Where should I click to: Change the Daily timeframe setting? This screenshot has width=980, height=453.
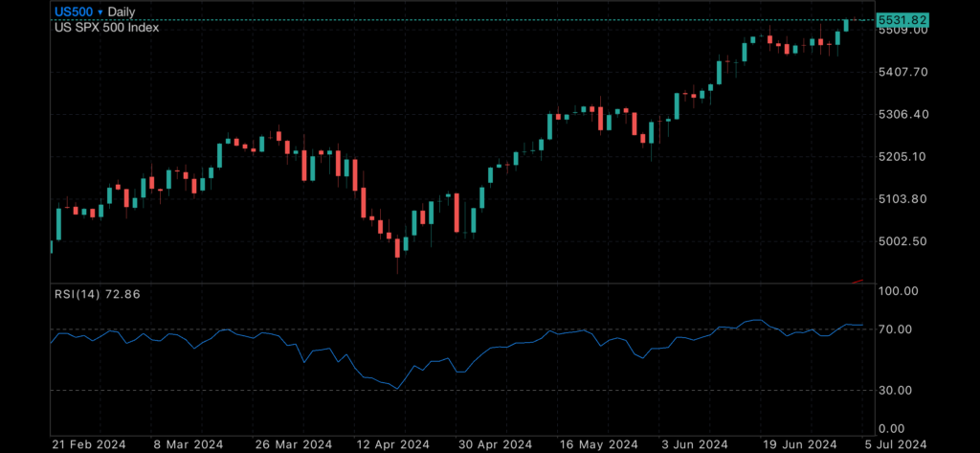tap(122, 11)
